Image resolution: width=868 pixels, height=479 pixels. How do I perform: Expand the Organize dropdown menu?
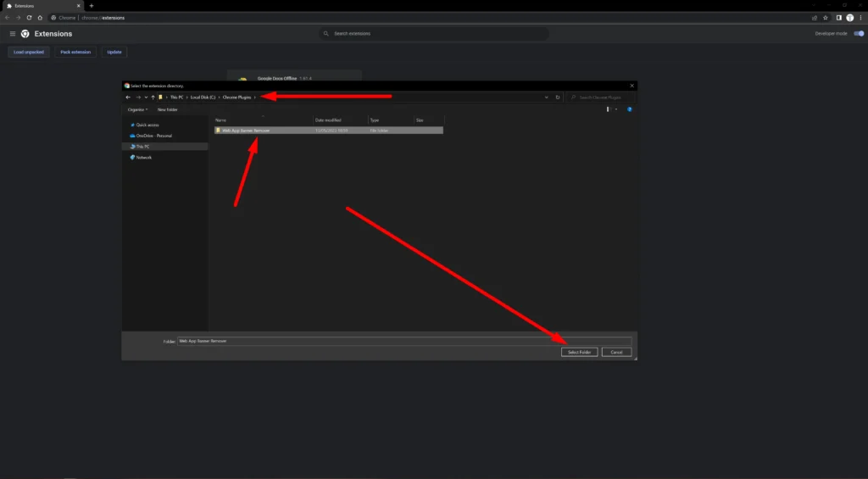(137, 109)
